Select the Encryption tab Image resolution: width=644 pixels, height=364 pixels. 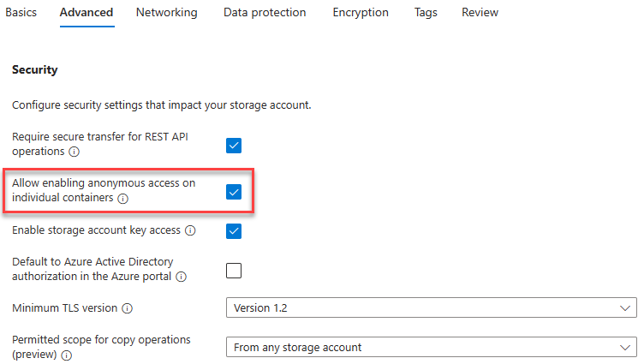361,13
